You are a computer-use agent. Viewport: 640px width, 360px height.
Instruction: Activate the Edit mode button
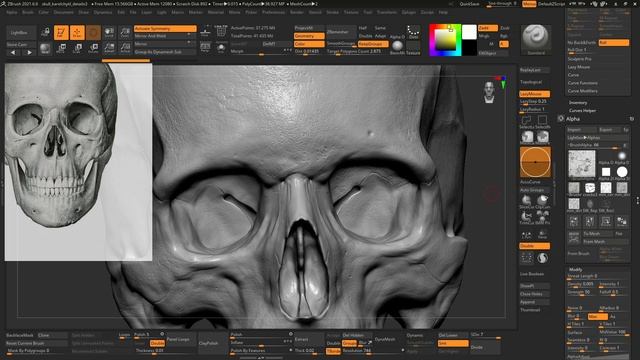(x=61, y=32)
